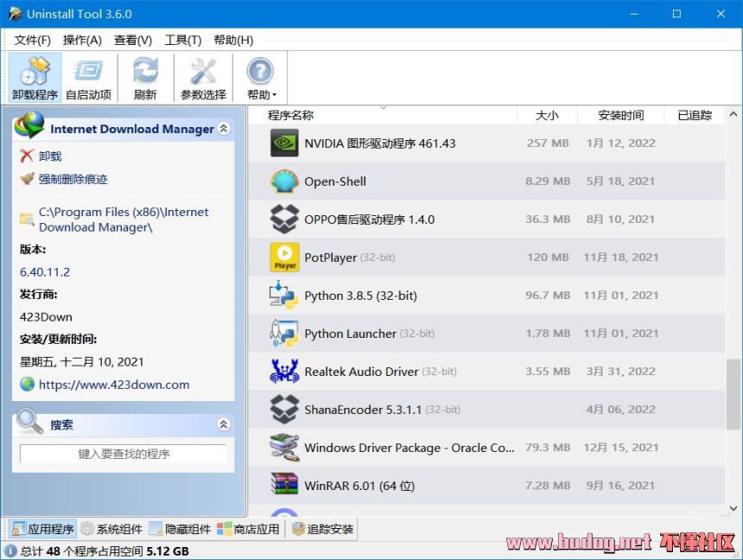The height and width of the screenshot is (560, 743).
Task: Click the folder icon beside install path
Action: tap(27, 219)
